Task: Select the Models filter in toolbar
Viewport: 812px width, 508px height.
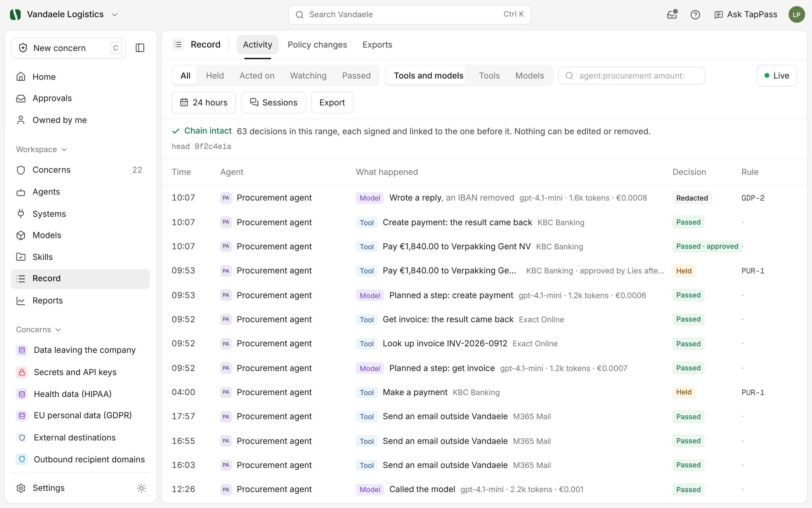Action: point(530,76)
